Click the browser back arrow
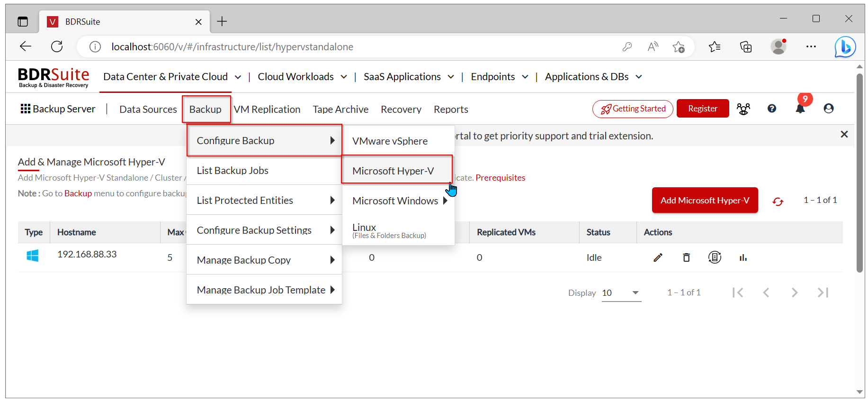The height and width of the screenshot is (403, 868). pos(26,46)
